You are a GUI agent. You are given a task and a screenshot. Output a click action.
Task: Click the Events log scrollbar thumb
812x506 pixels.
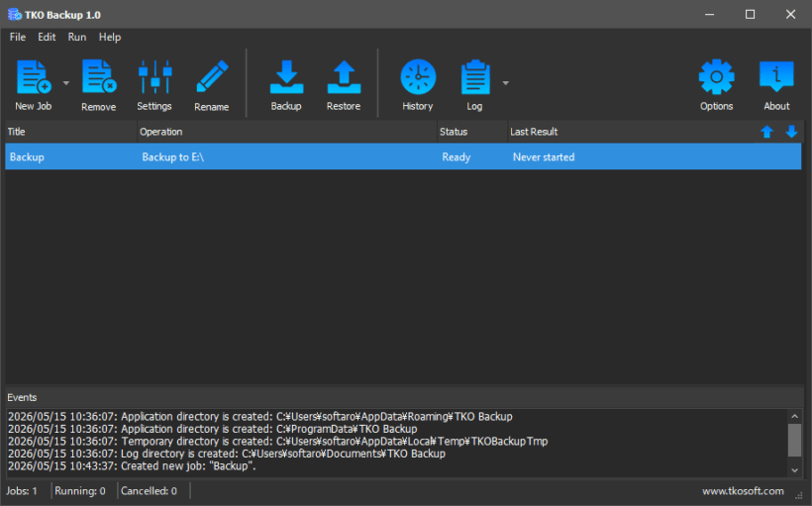794,440
